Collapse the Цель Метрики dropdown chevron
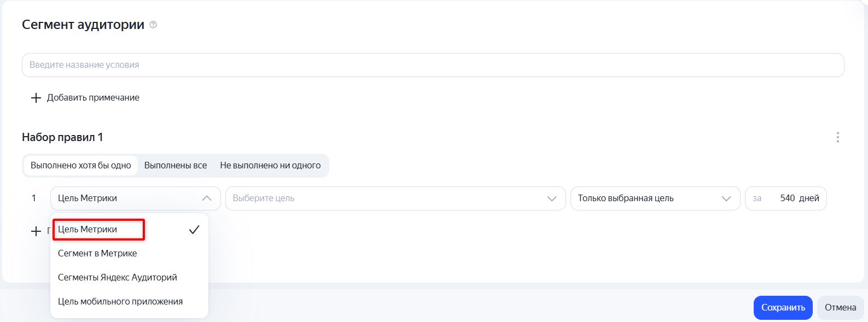Image resolution: width=868 pixels, height=322 pixels. click(207, 198)
